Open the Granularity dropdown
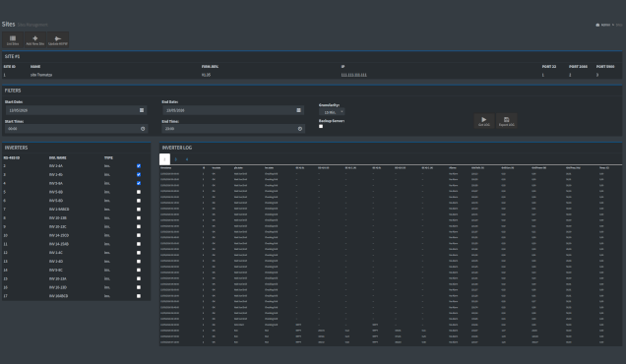This screenshot has height=364, width=626. click(332, 112)
